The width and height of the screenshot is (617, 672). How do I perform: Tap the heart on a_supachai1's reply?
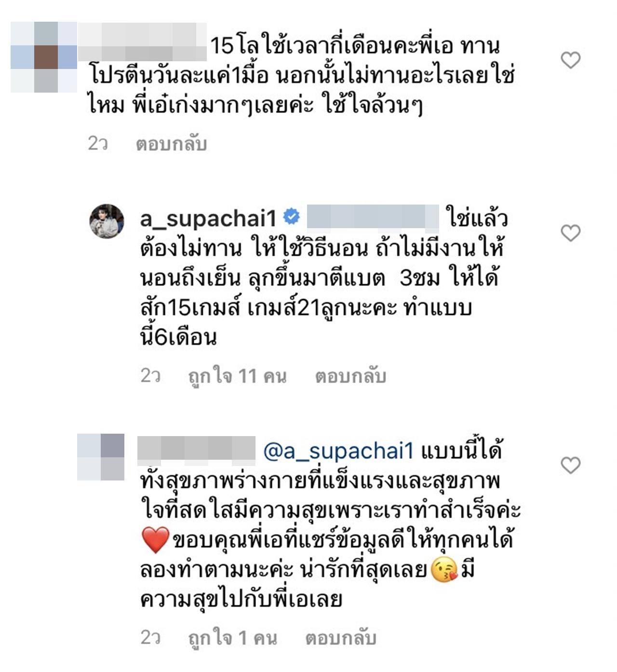coord(571,233)
